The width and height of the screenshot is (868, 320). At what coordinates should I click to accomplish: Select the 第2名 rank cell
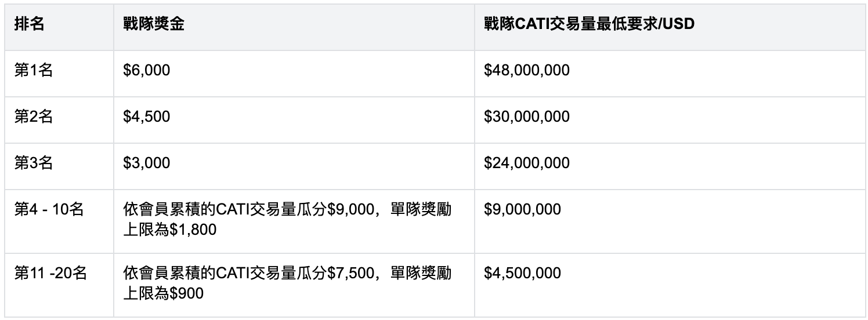point(33,117)
